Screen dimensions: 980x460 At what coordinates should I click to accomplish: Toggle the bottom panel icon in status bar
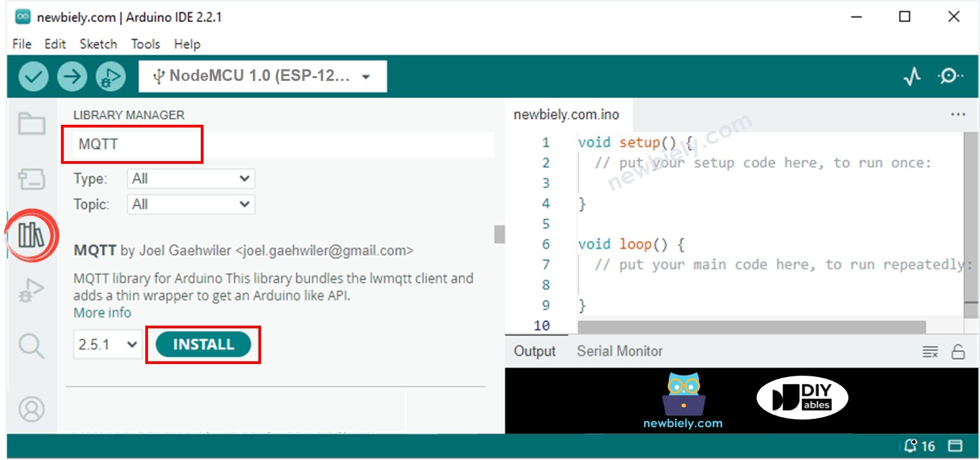coord(955,446)
